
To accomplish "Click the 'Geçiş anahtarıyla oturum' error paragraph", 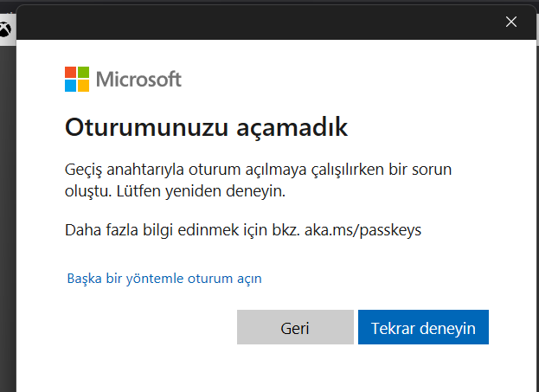I will [258, 180].
